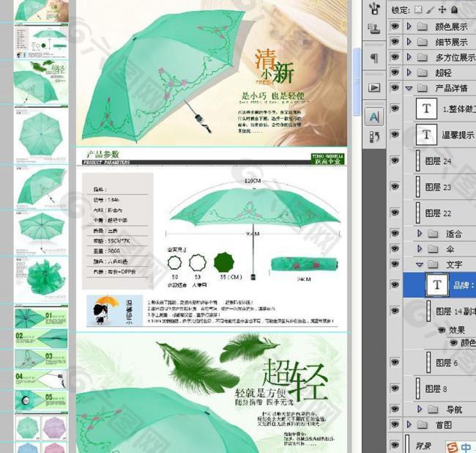Expand the 超轻 group

coord(409,73)
